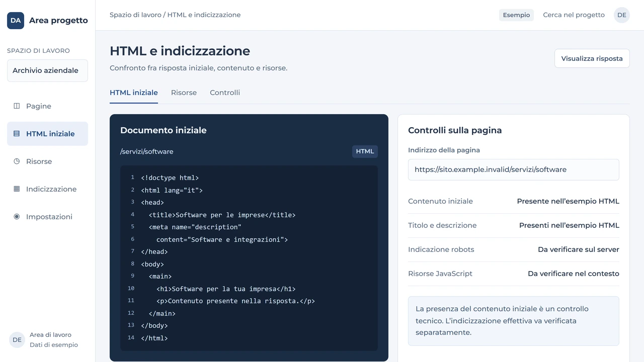Switch to the Risorse tab
The width and height of the screenshot is (644, 362).
pos(184,93)
